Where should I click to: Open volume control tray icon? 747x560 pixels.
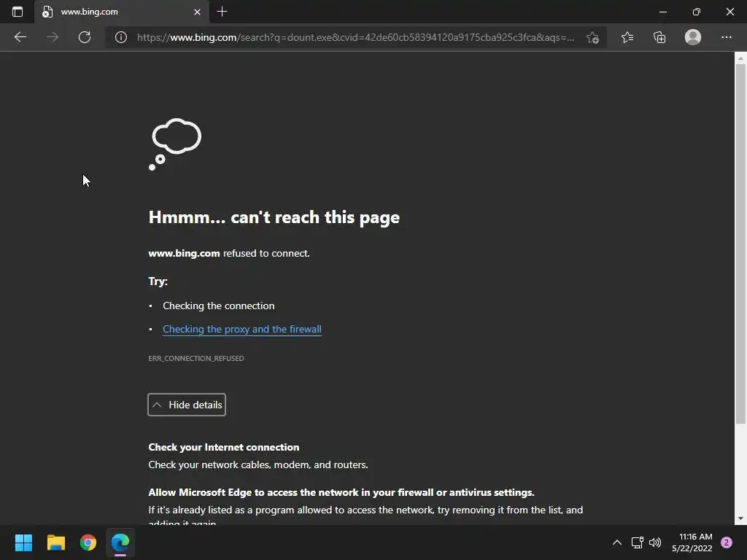point(655,542)
